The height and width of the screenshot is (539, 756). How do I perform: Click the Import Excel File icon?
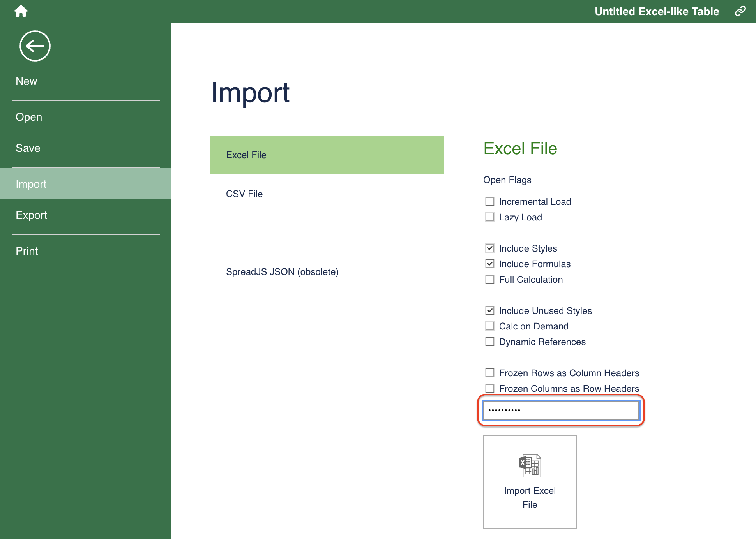tap(530, 466)
